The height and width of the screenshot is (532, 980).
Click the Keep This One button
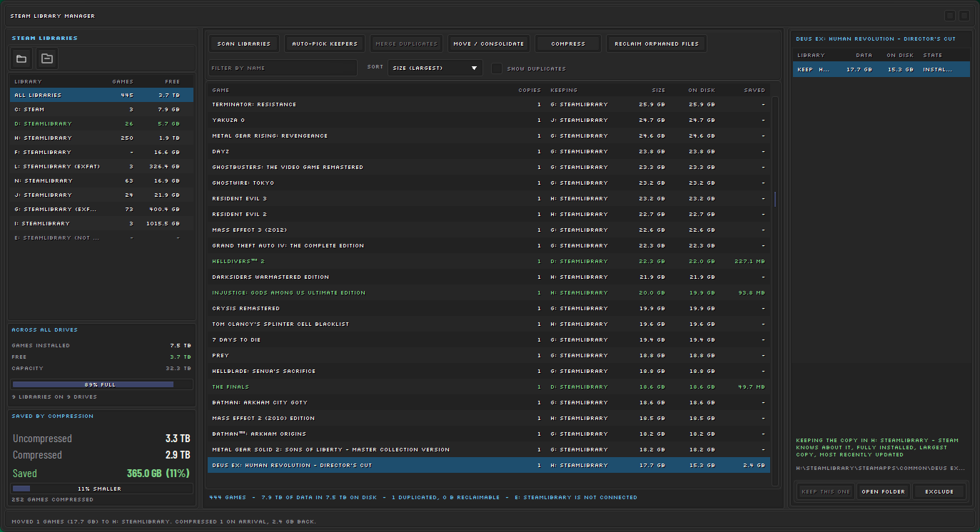pos(826,491)
